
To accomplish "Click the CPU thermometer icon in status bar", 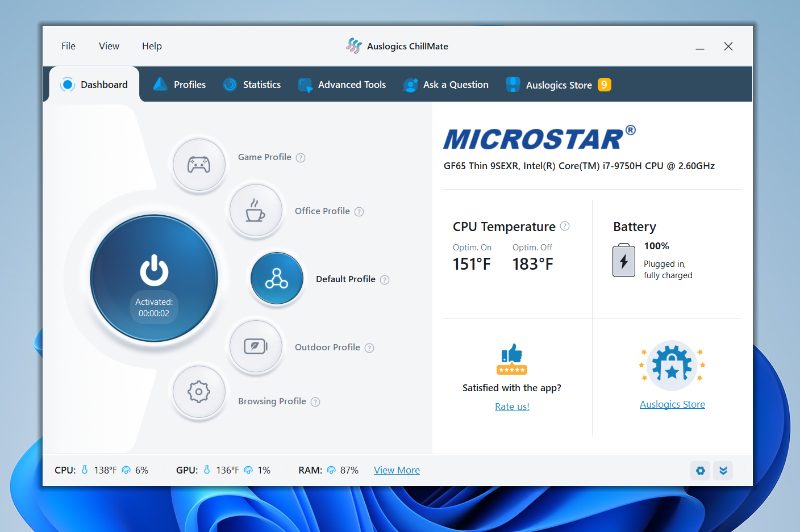I will tap(84, 470).
